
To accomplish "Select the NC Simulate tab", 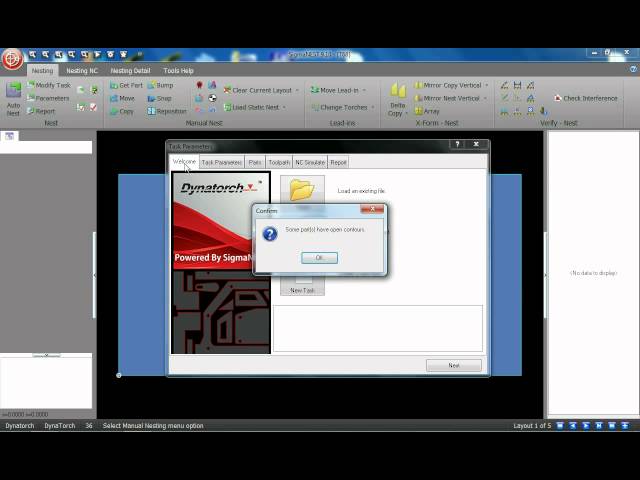I will [x=310, y=162].
